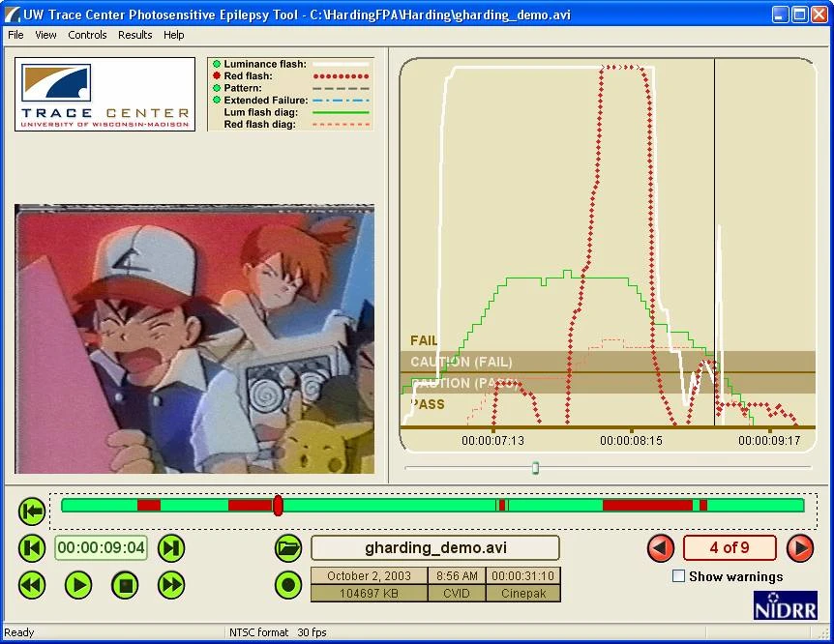Screen dimensions: 834x644
Task: Open a video file with folder icon
Action: [x=288, y=548]
